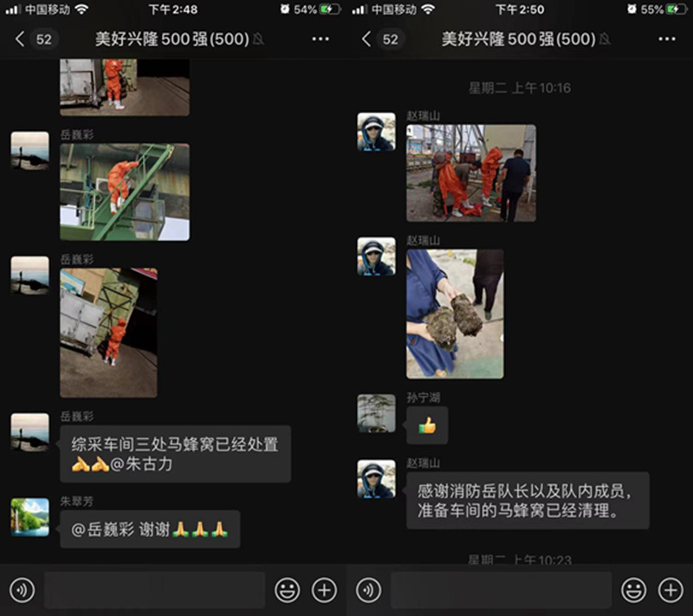Tap the right chat title '美好兴隆500强(500)'
This screenshot has width=693, height=616.
coord(519,39)
